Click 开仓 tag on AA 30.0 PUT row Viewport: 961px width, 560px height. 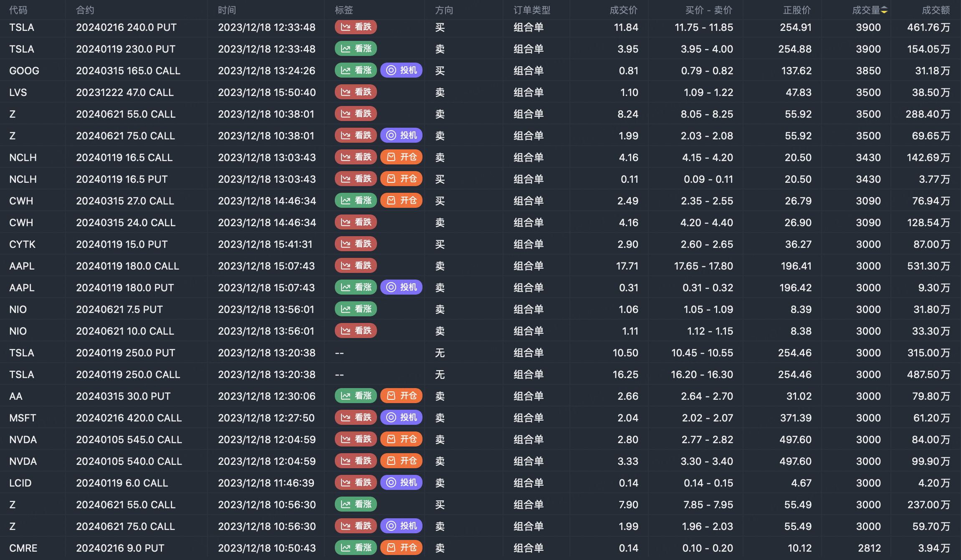[x=401, y=396]
